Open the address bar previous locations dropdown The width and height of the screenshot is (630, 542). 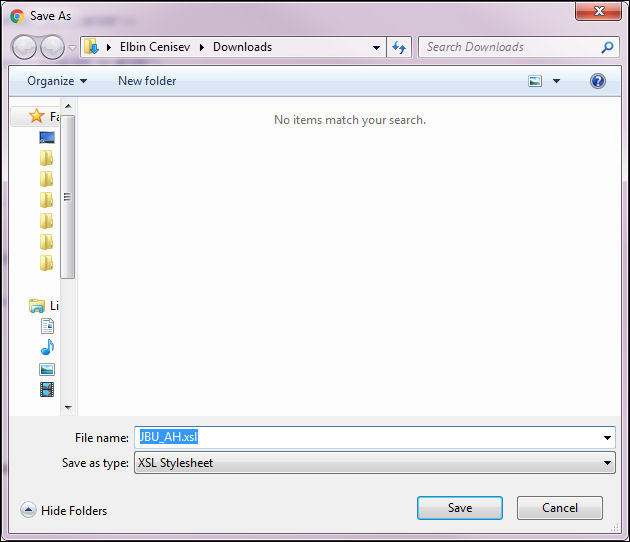pos(376,47)
